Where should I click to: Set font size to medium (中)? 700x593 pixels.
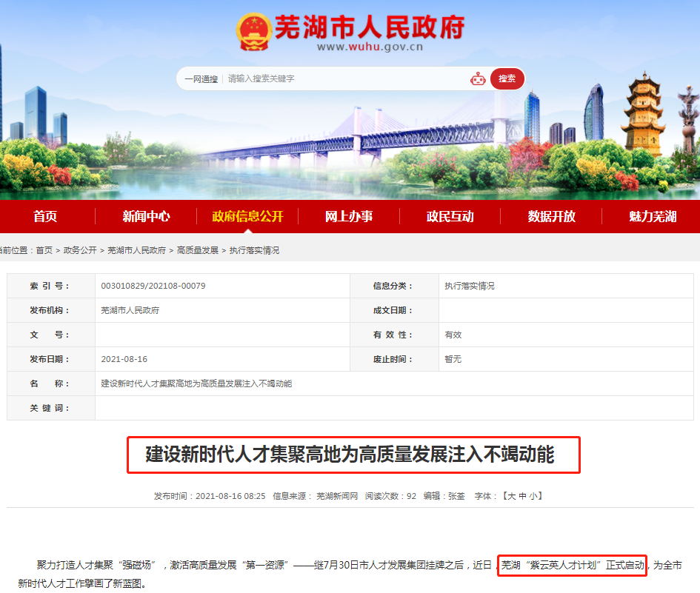click(x=523, y=496)
